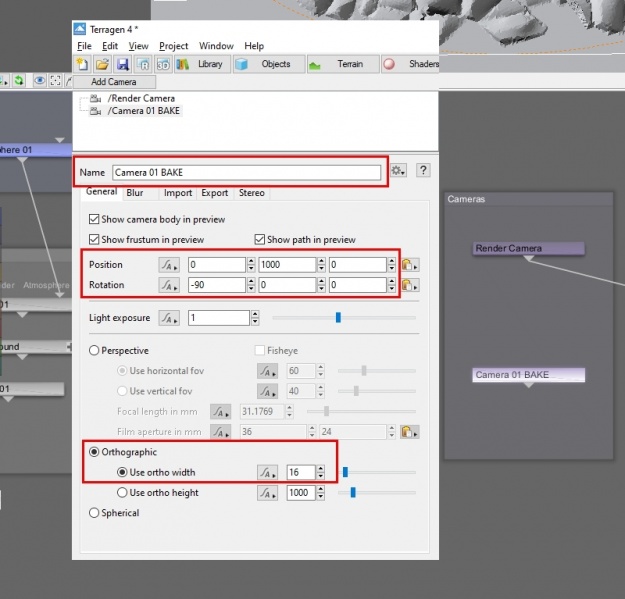Click the frame-all brackets icon in left toolbar
The height and width of the screenshot is (599, 625).
point(55,81)
